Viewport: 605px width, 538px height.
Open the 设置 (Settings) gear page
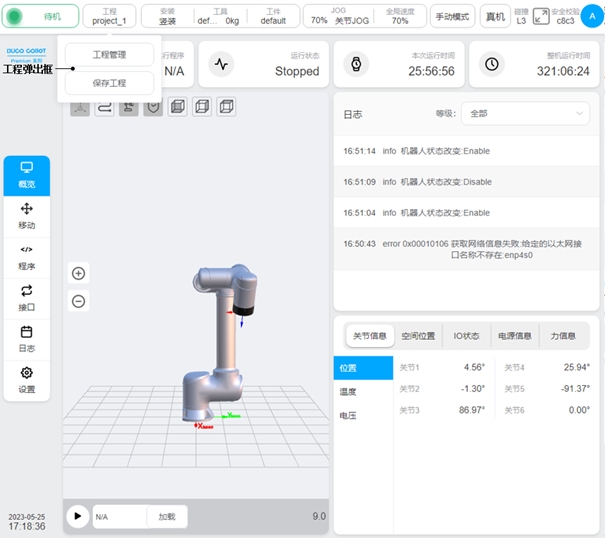point(27,380)
